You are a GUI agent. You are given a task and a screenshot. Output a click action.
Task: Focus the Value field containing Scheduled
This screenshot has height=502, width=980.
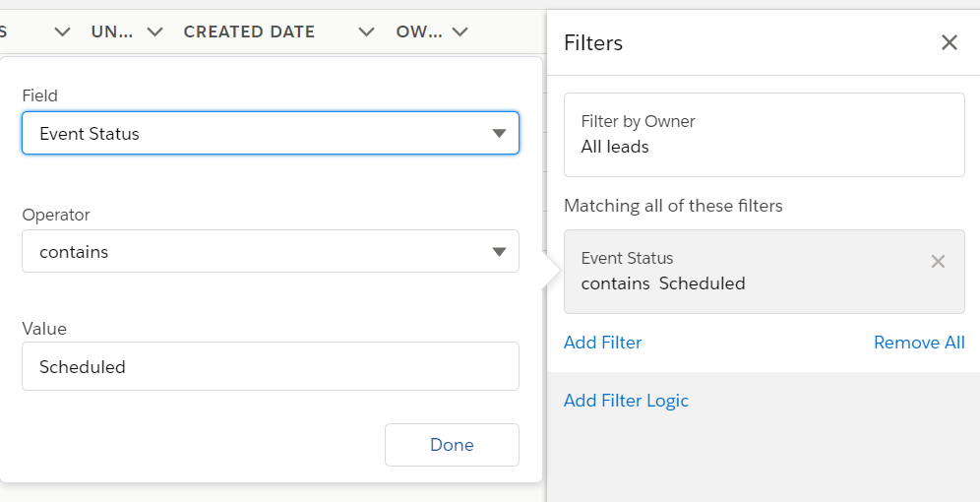click(270, 366)
